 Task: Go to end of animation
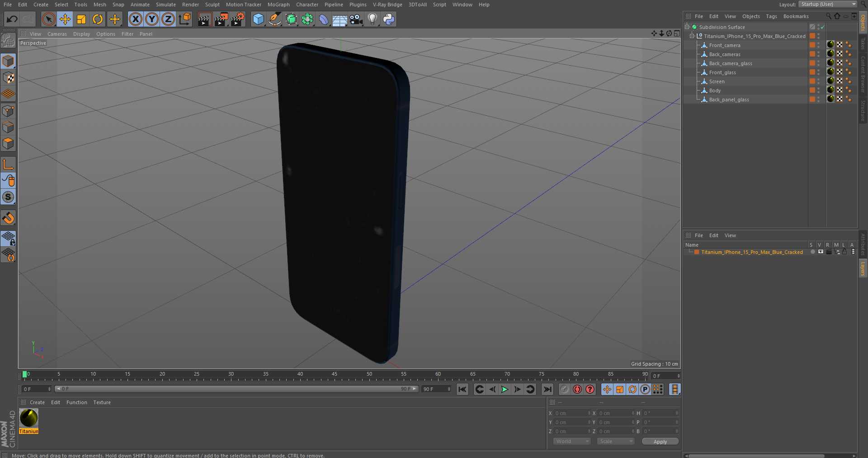tap(547, 389)
